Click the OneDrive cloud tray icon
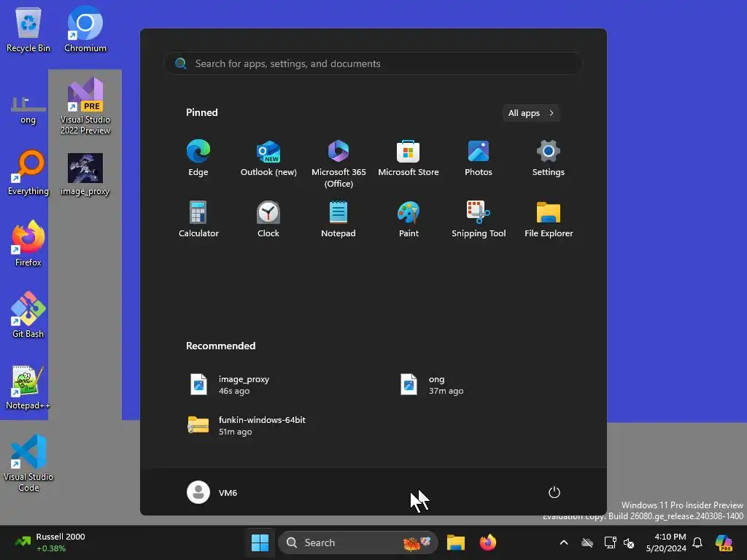747x560 pixels. [587, 542]
